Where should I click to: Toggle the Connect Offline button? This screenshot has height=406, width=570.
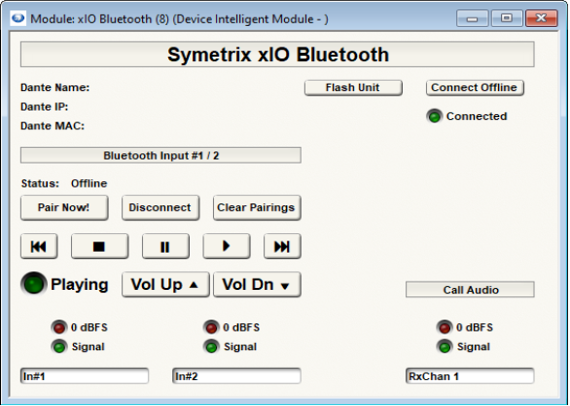coord(475,88)
